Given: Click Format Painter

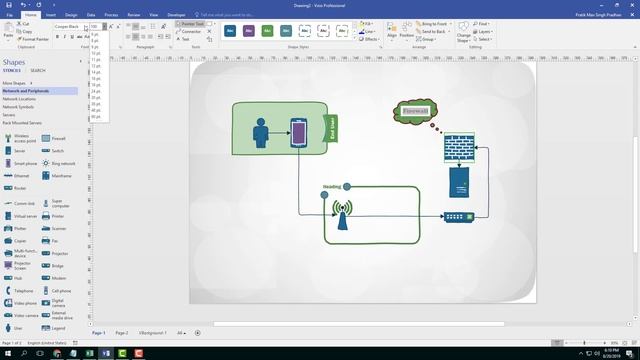Looking at the screenshot, I should tap(33, 39).
